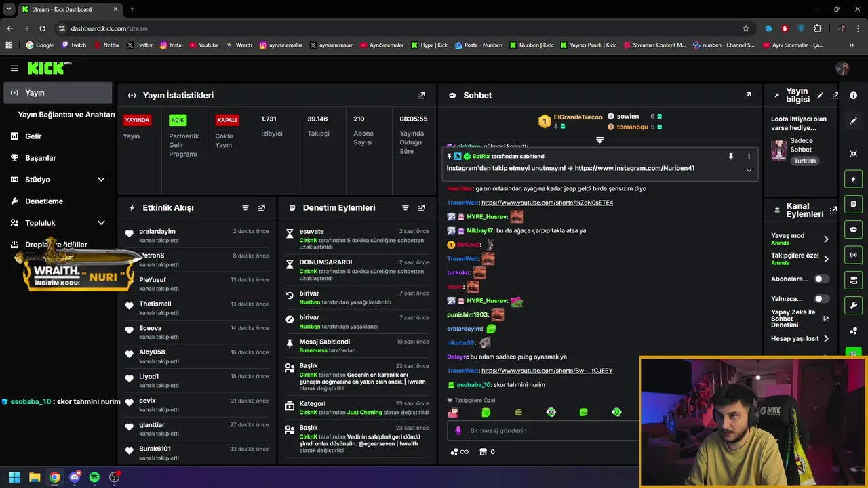The height and width of the screenshot is (488, 868).
Task: Click the Turkish language tag
Action: pos(805,161)
